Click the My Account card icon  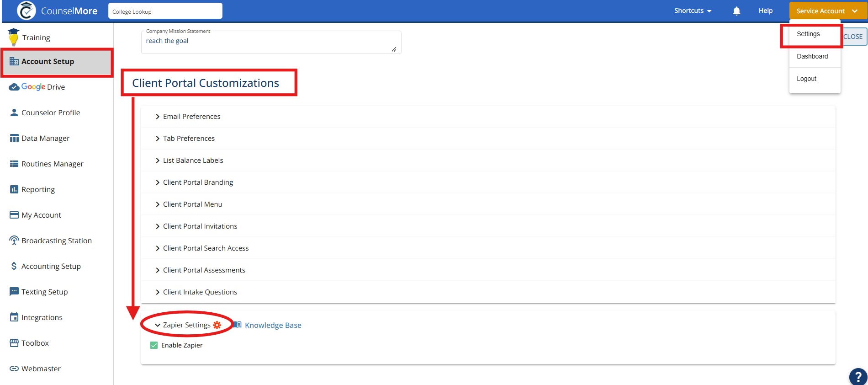pos(14,215)
